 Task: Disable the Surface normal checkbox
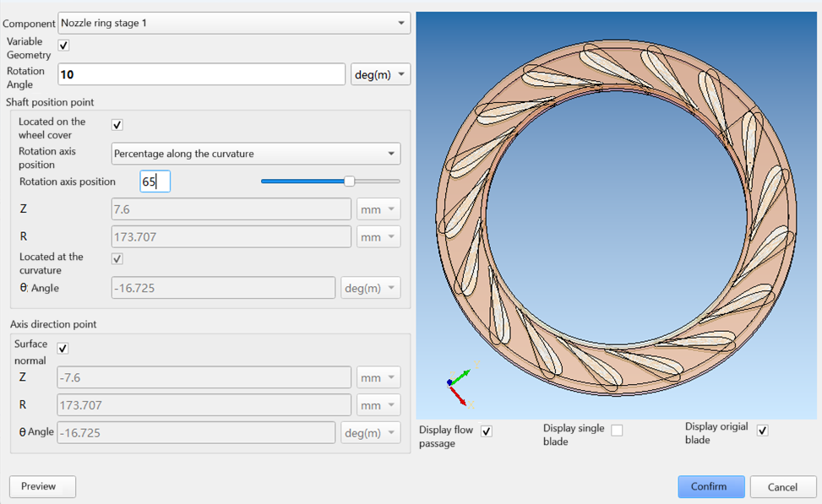pyautogui.click(x=63, y=349)
